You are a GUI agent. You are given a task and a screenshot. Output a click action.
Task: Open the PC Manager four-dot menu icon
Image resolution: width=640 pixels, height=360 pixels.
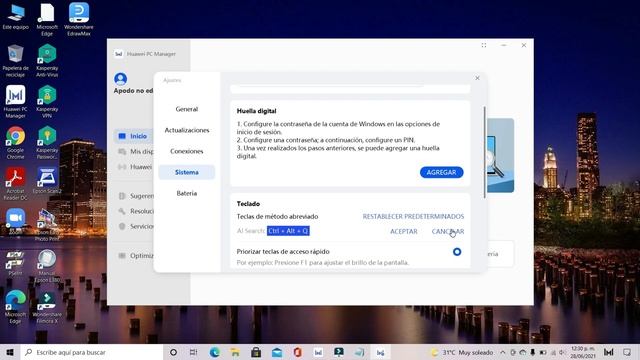[x=484, y=45]
